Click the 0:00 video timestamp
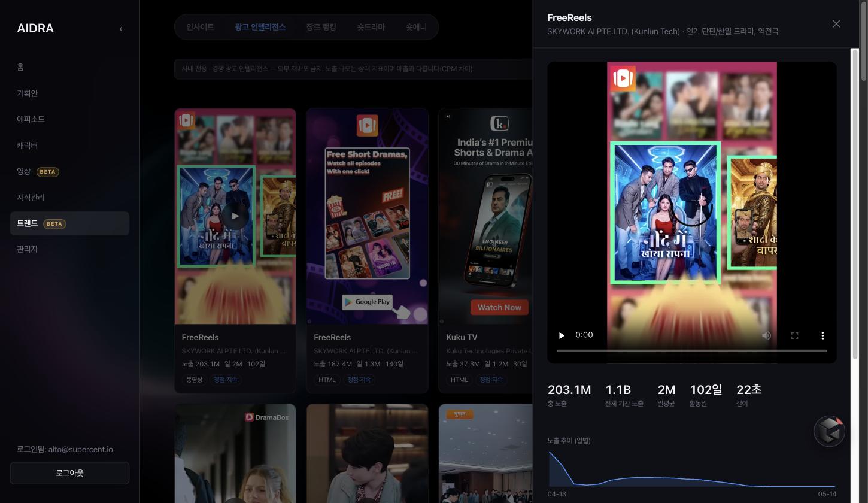This screenshot has height=503, width=868. pyautogui.click(x=584, y=335)
